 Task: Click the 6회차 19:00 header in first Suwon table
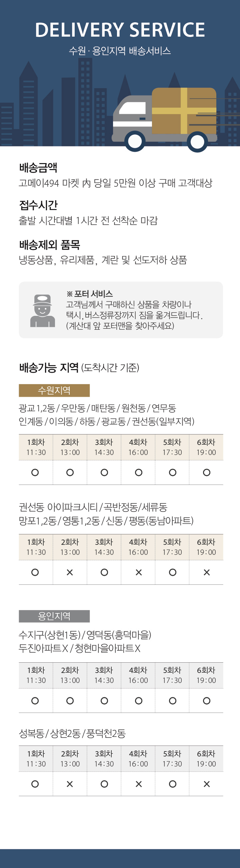206,447
